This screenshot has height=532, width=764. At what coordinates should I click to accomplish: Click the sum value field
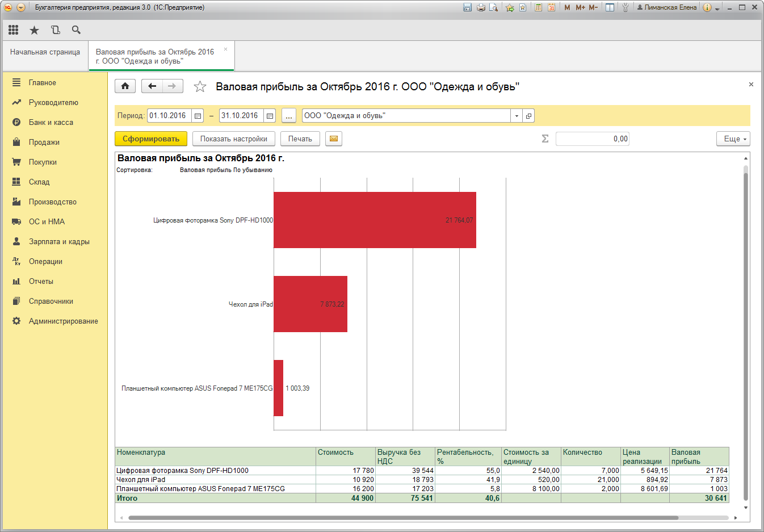point(592,139)
